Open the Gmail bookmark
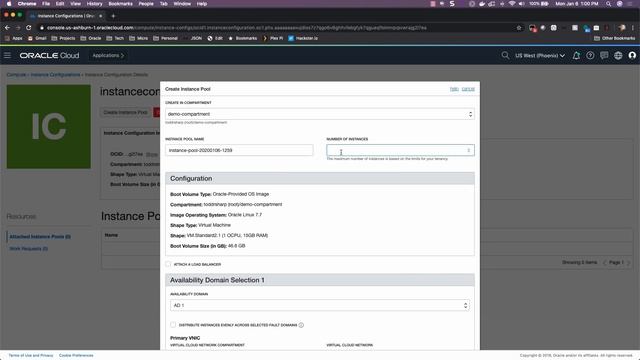The width and height of the screenshot is (640, 360). [x=37, y=38]
